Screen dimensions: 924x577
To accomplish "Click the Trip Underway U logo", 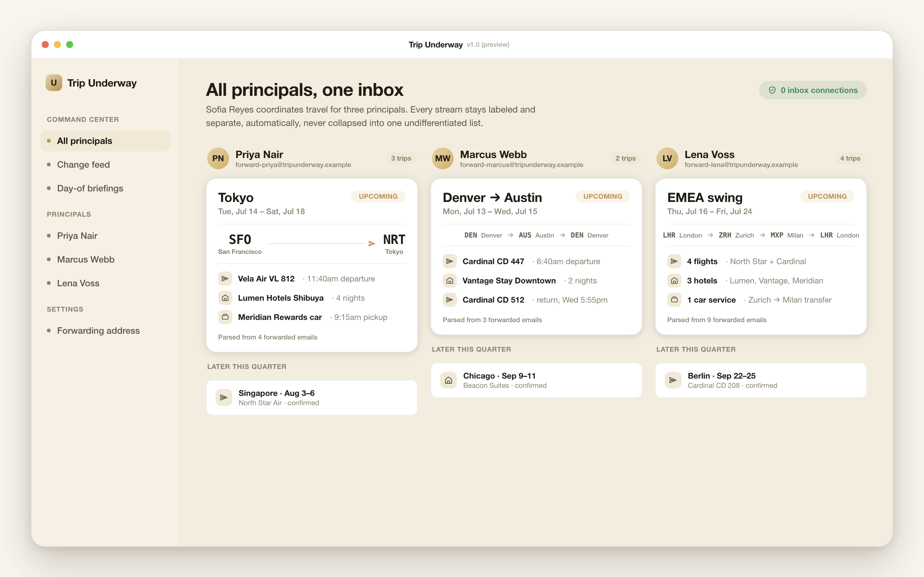I will click(54, 83).
